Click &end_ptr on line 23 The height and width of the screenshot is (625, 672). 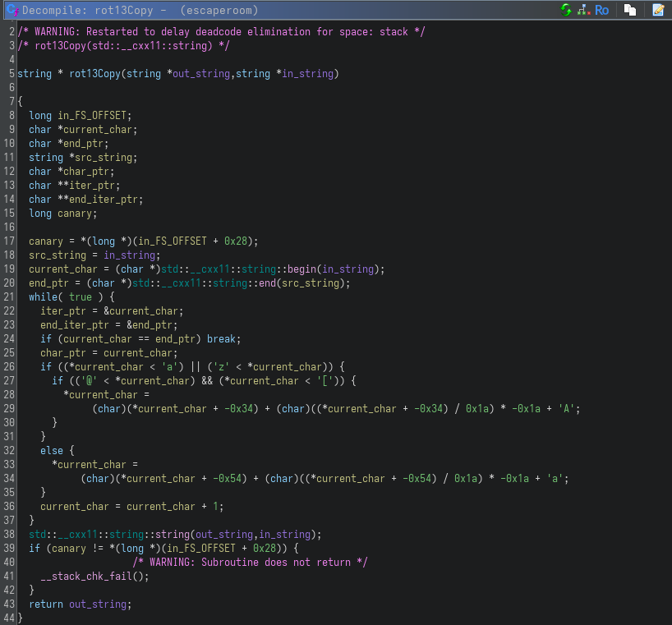(150, 325)
